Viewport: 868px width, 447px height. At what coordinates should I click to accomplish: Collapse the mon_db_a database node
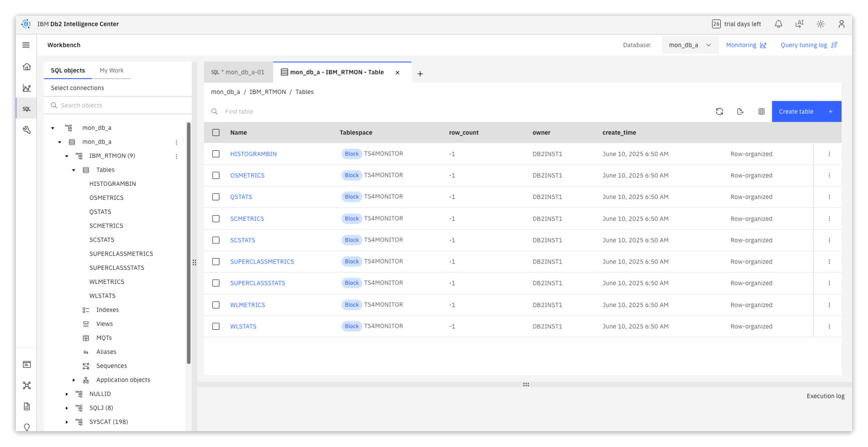tap(60, 142)
